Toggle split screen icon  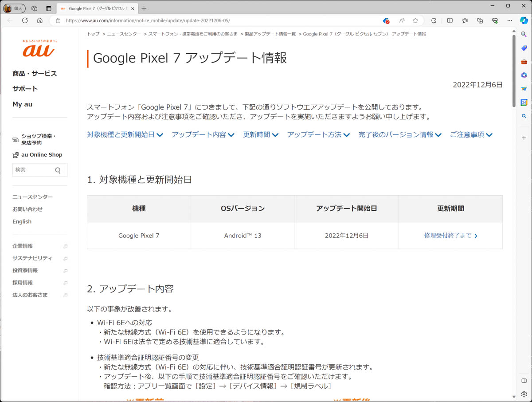coord(450,20)
